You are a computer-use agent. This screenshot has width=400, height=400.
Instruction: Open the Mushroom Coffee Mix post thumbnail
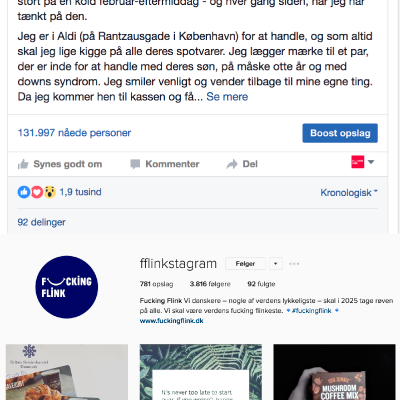(334, 372)
